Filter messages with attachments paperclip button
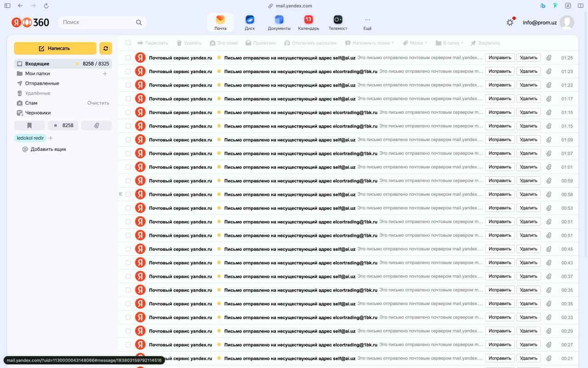 tap(96, 125)
